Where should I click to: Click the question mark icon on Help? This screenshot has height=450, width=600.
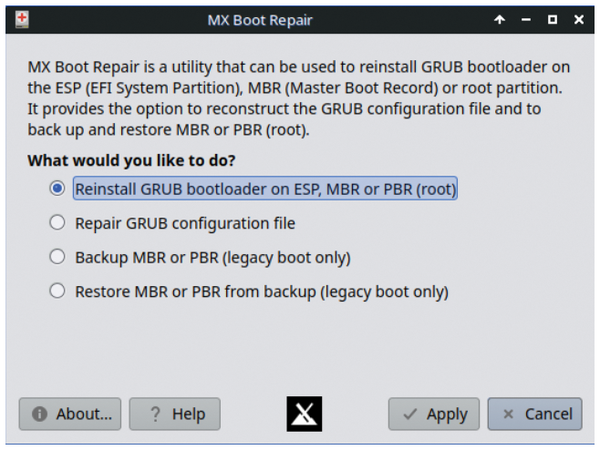pos(155,414)
